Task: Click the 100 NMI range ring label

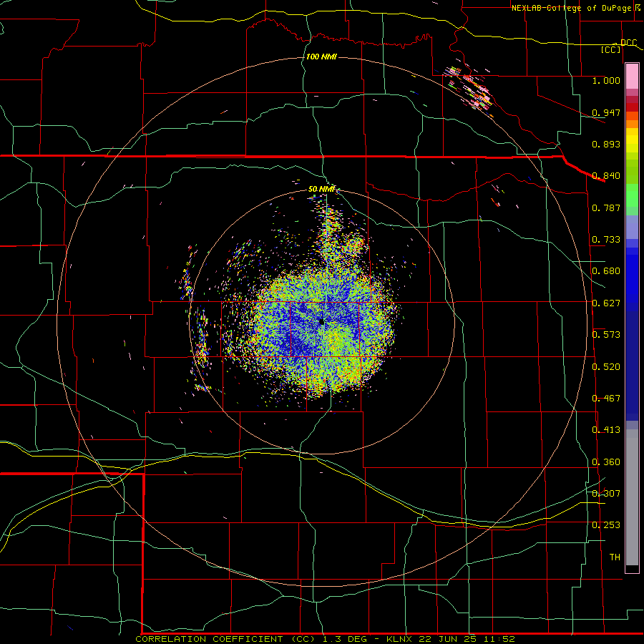Action: [x=321, y=57]
